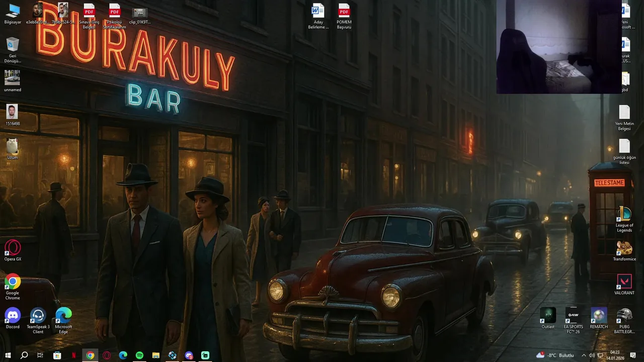
Task: Launch VALORANT desktop shortcut
Action: [x=624, y=284]
